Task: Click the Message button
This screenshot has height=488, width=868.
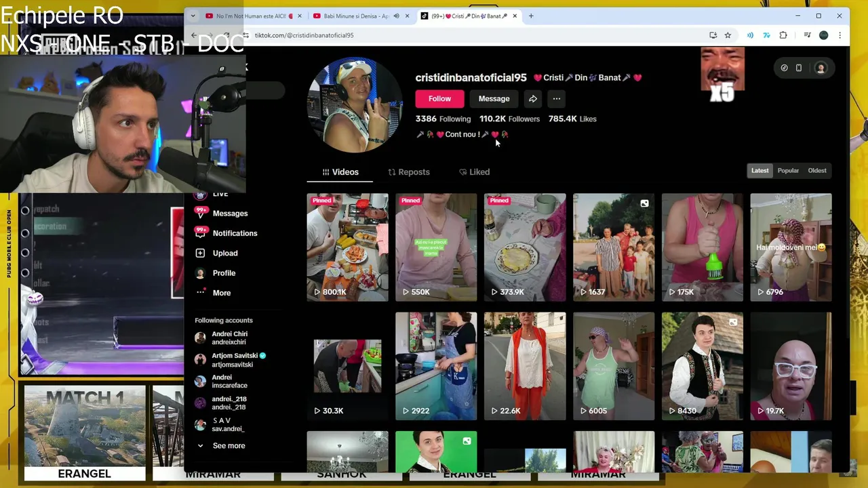Action: point(494,99)
